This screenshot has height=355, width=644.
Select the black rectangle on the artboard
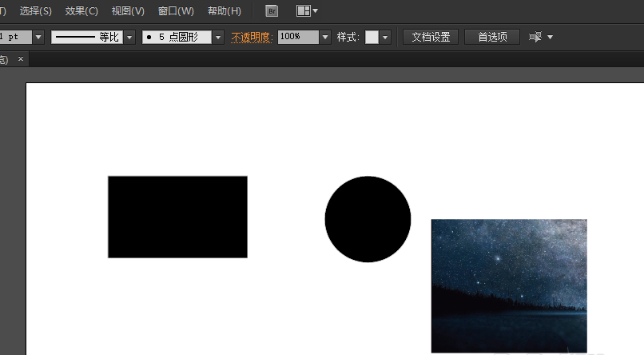click(x=178, y=217)
